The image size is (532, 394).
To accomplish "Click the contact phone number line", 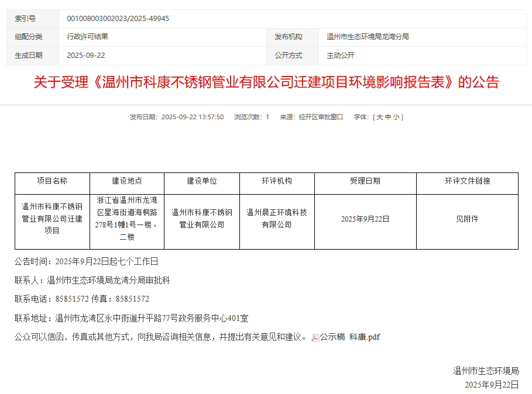I will [82, 299].
